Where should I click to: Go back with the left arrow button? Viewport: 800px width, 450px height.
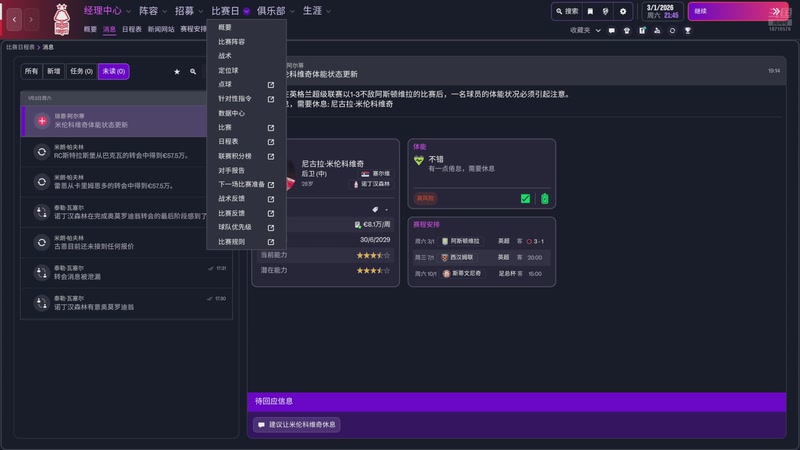(14, 19)
